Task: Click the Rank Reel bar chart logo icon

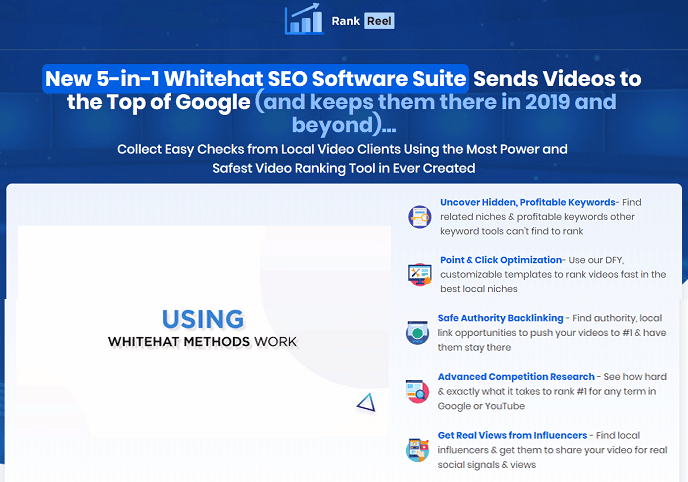Action: tap(304, 19)
